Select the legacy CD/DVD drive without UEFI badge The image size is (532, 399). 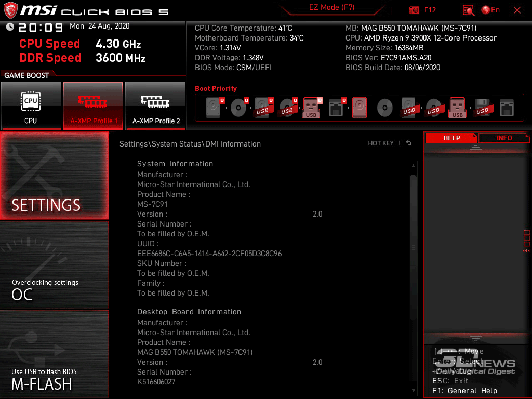(385, 108)
